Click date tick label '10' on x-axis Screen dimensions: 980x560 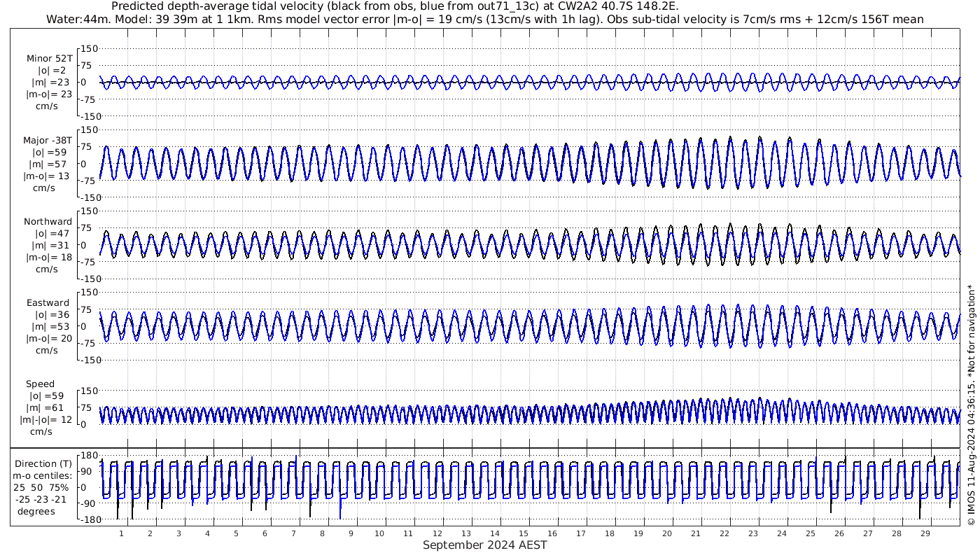(x=379, y=533)
